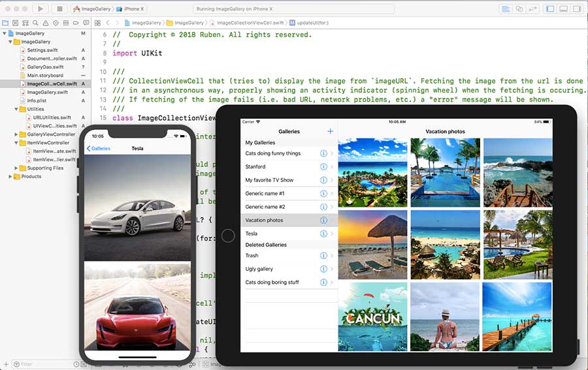Open the updateUI(for:) jump bar item
The width and height of the screenshot is (588, 370).
pos(309,23)
